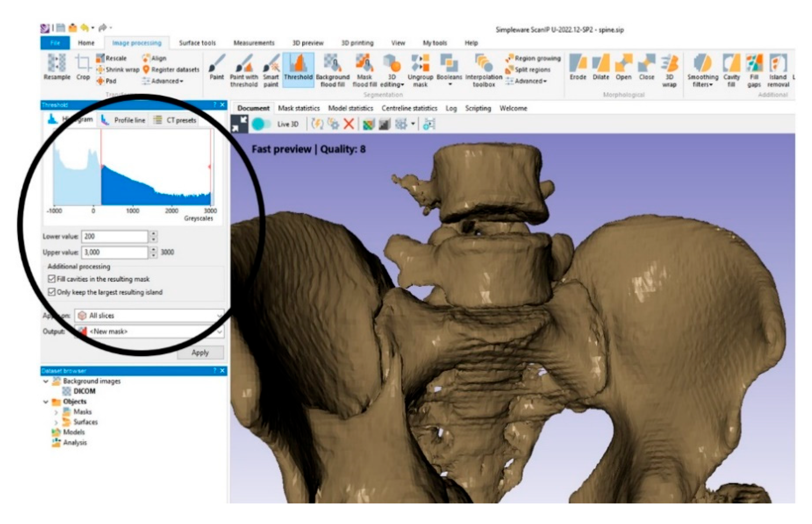
Task: Uncheck Only keep the largest resulting island
Action: (x=52, y=292)
